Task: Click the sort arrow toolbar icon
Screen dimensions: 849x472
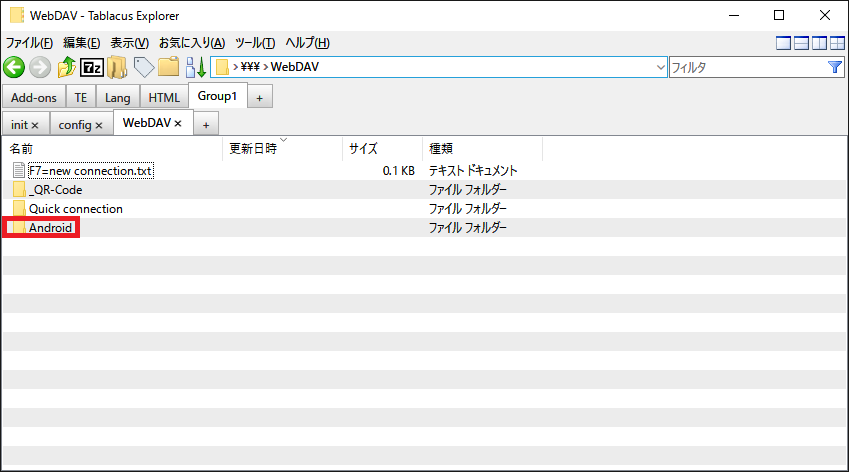Action: pyautogui.click(x=195, y=68)
